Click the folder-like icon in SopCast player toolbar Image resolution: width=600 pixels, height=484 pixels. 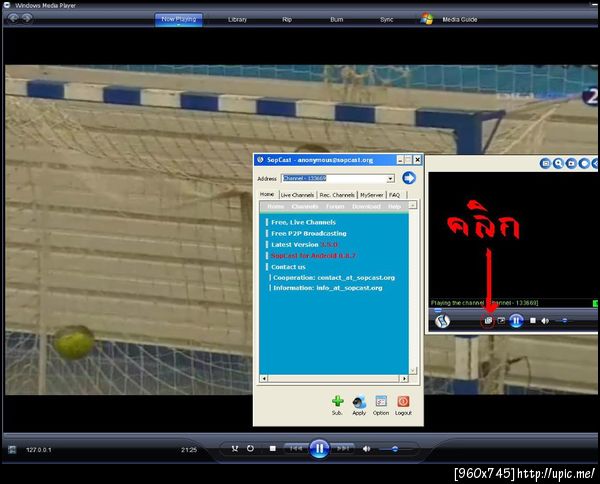tap(571, 164)
